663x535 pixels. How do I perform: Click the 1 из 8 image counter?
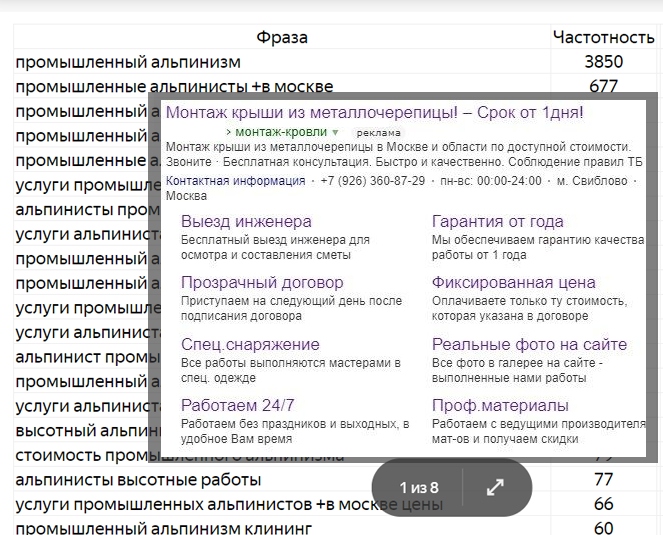point(419,488)
